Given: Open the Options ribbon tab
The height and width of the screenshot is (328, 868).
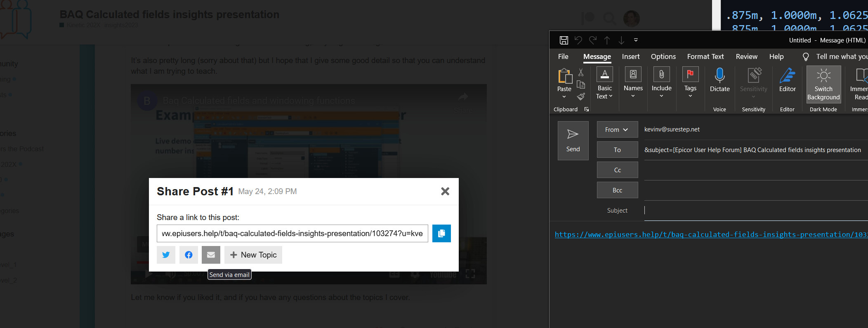Looking at the screenshot, I should (663, 56).
